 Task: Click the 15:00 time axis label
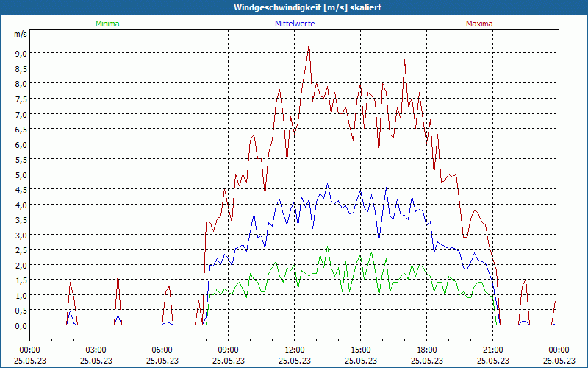tap(361, 350)
